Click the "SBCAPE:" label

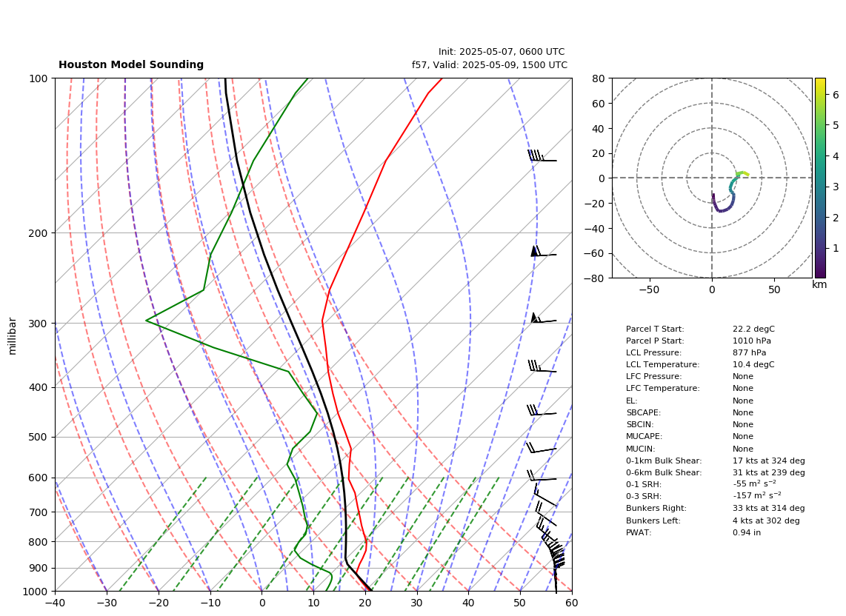click(x=643, y=412)
